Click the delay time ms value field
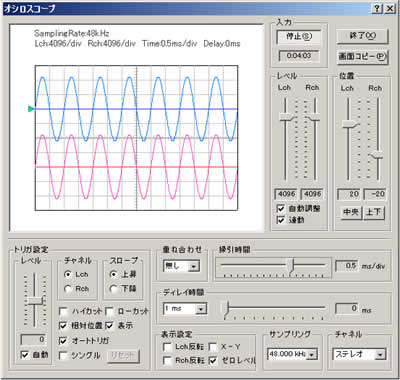Image resolution: width=400 pixels, height=380 pixels. click(347, 309)
